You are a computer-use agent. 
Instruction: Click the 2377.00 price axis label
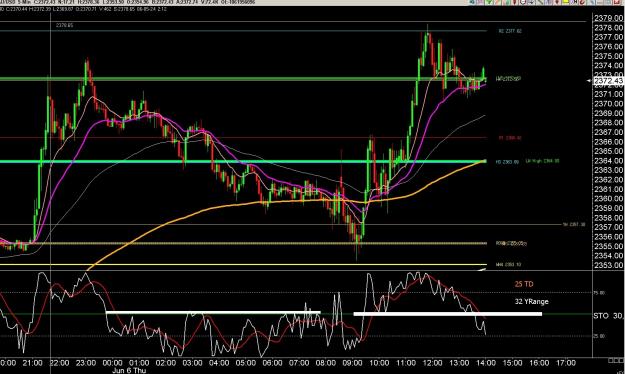click(x=608, y=37)
